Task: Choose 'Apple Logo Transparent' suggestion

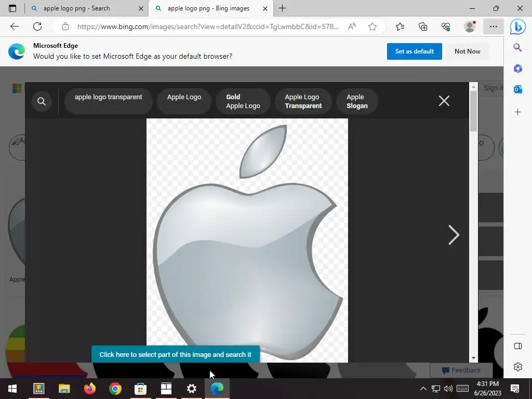Action: [x=303, y=101]
